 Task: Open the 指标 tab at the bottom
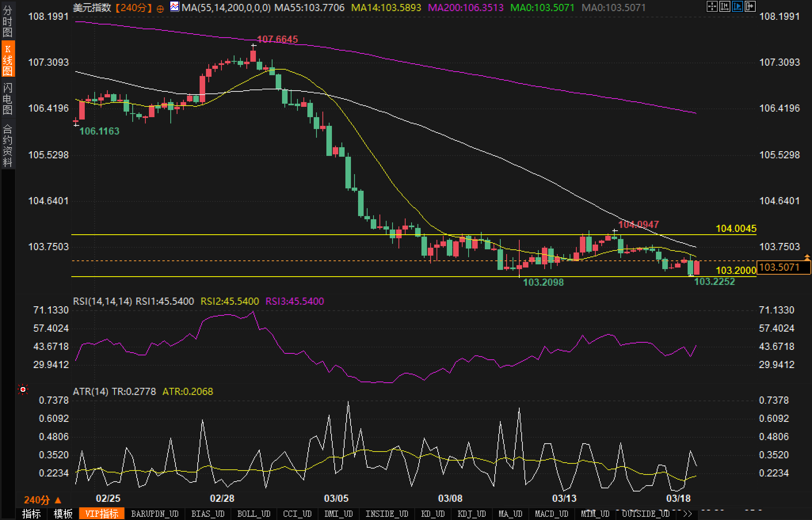pos(32,514)
